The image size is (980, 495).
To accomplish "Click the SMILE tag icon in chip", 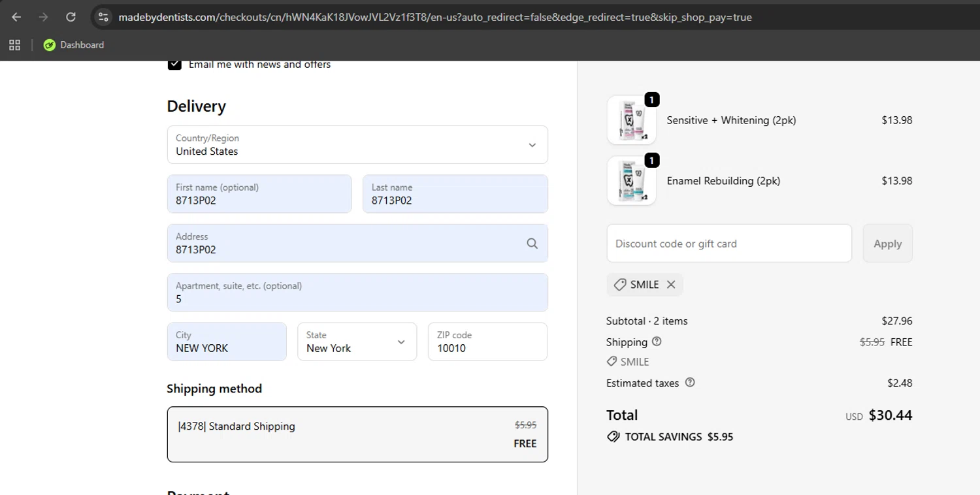I will click(620, 285).
